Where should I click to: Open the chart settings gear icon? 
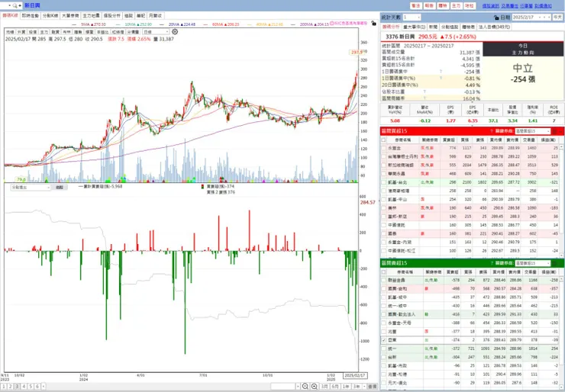click(175, 32)
